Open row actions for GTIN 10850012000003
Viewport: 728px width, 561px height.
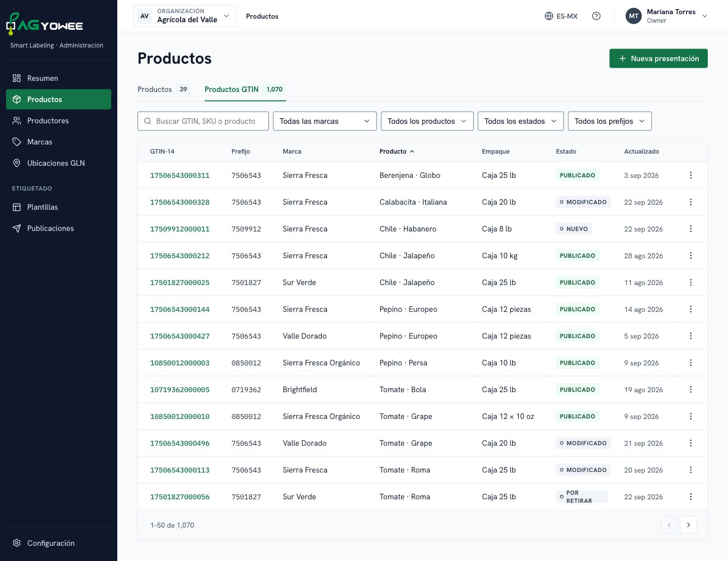point(691,363)
